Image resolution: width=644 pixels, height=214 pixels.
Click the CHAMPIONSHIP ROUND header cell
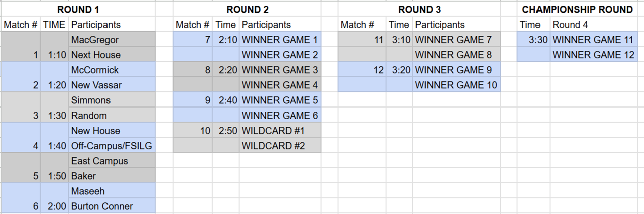(577, 9)
